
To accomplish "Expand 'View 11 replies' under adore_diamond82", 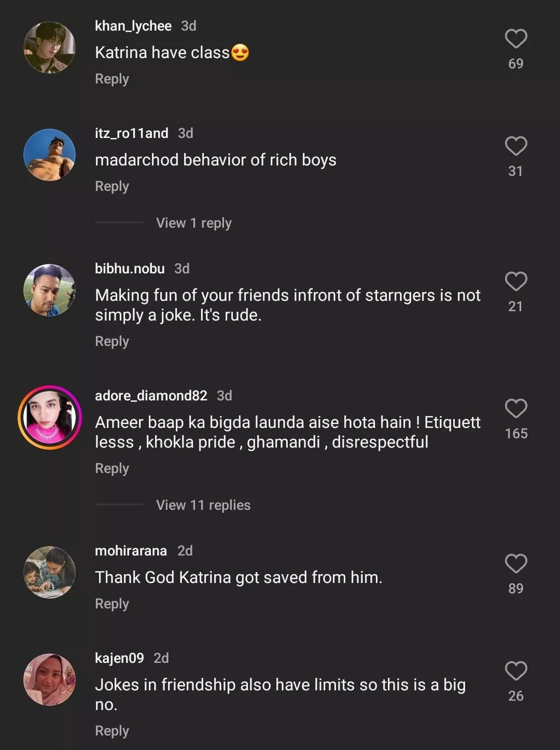I will pos(203,505).
